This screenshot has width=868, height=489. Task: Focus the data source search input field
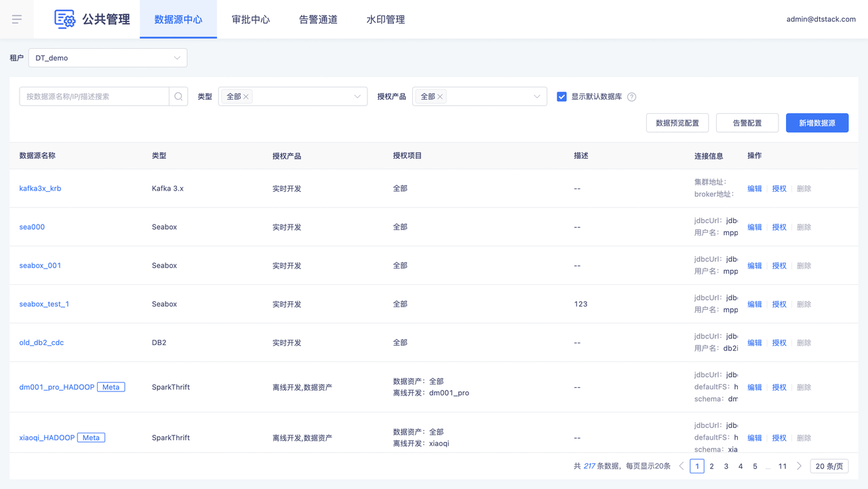click(94, 96)
